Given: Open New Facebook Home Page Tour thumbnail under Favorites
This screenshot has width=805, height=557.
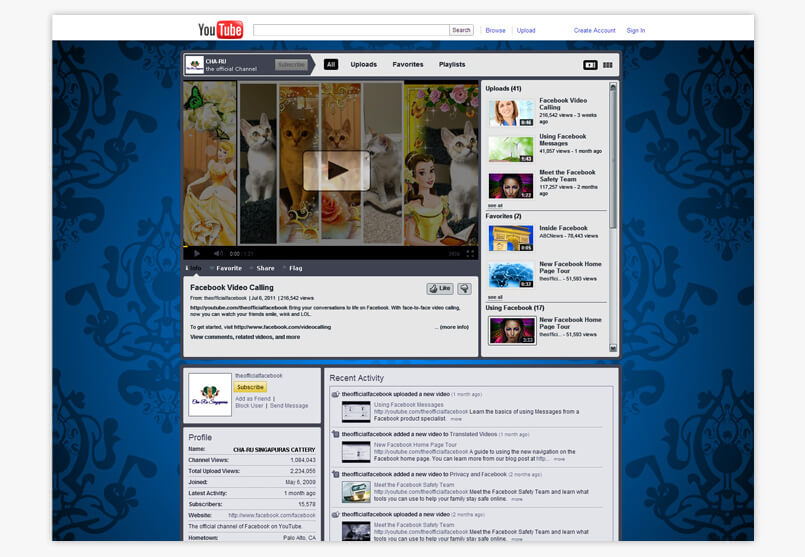Looking at the screenshot, I should coord(511,275).
